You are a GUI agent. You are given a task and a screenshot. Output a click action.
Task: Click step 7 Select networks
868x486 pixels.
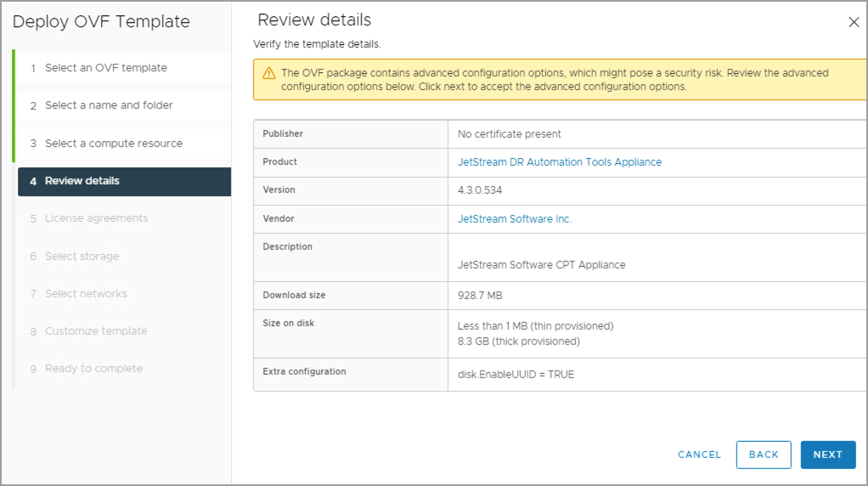point(86,294)
